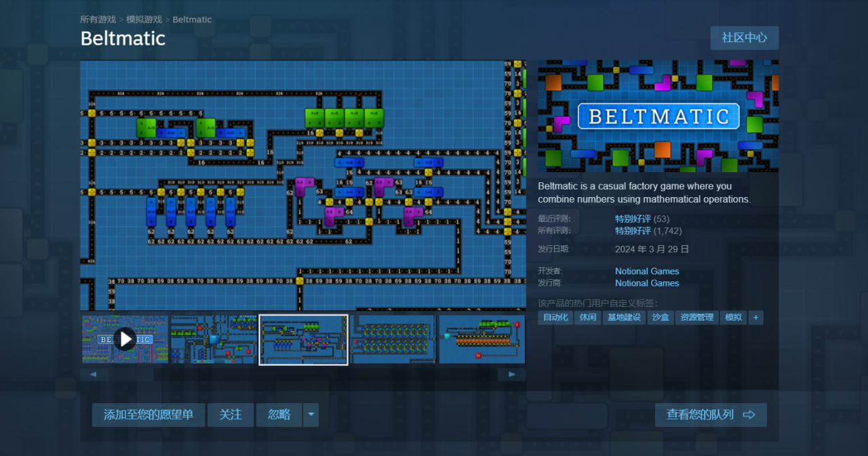This screenshot has width=868, height=456.
Task: Click the Beltmatic page title
Action: click(x=123, y=39)
